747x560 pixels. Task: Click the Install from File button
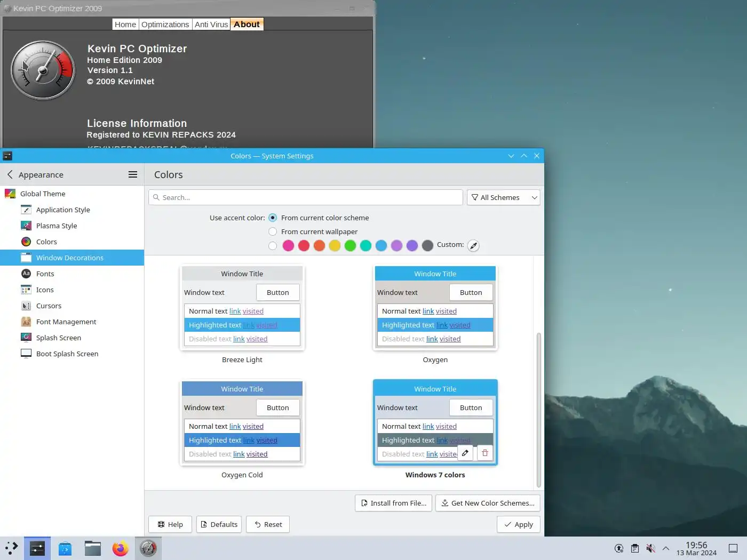click(393, 503)
